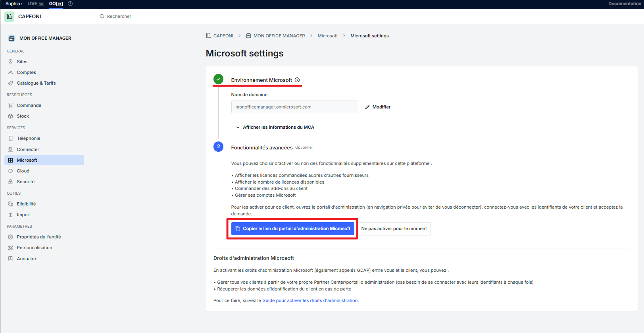This screenshot has height=333, width=644.
Task: Click the info icon next to Environnement Microsoft
Action: tap(297, 80)
